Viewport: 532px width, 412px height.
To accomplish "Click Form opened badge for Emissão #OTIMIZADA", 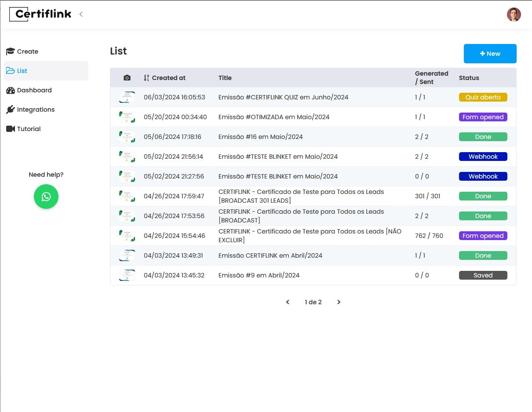I will pos(483,117).
